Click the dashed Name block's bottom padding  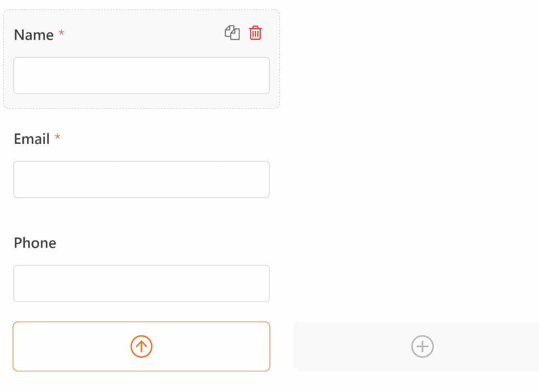point(142,101)
